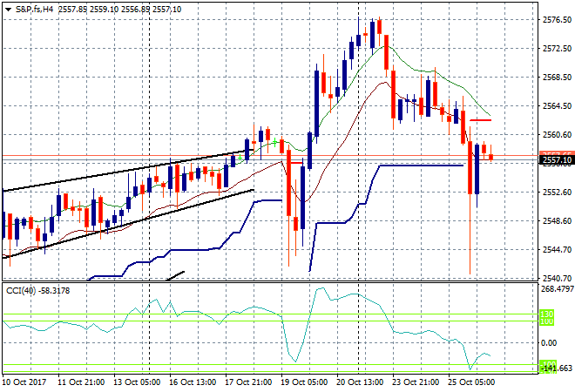Click the 2544.70 price axis label
This screenshot has width=575, height=392.
coord(557,250)
